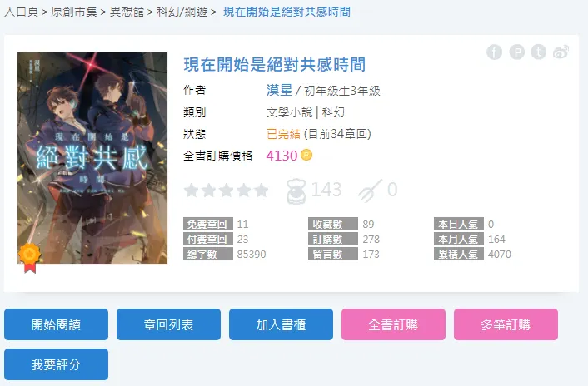
Task: Purchase the whole book via 全書訂購
Action: coord(393,324)
